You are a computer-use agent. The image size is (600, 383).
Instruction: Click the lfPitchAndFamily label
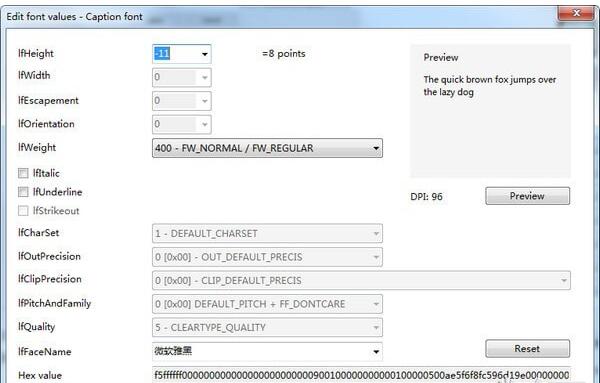[x=54, y=303]
